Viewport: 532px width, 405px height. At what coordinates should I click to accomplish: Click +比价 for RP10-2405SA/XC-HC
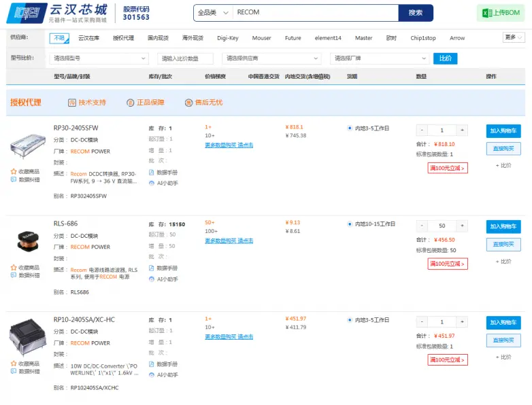503,357
